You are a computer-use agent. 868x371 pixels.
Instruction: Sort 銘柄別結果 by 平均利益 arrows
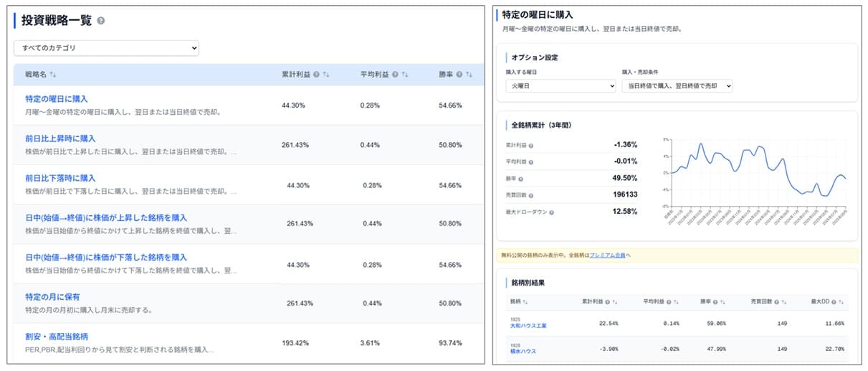(676, 301)
